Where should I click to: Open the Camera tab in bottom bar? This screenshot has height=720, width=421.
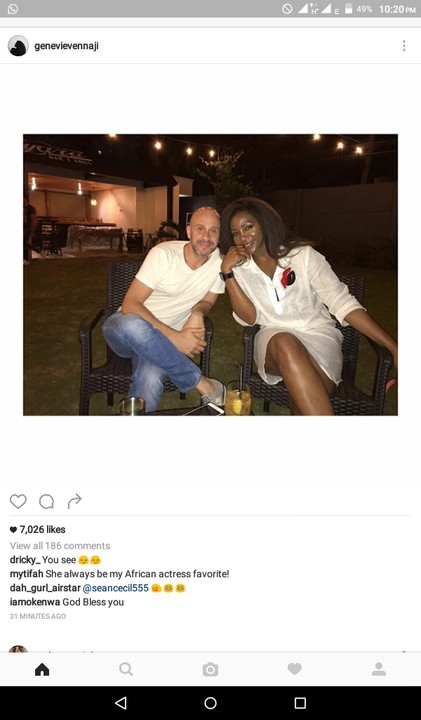[x=210, y=669]
